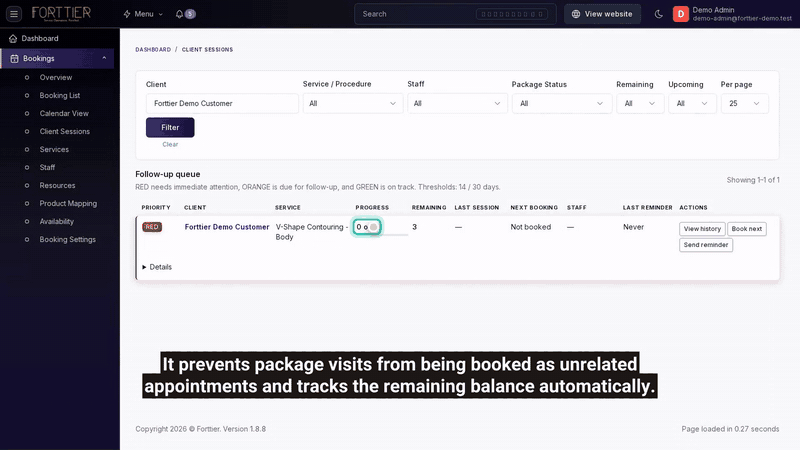This screenshot has width=800, height=450.
Task: Open Staff in the sidebar
Action: [47, 167]
